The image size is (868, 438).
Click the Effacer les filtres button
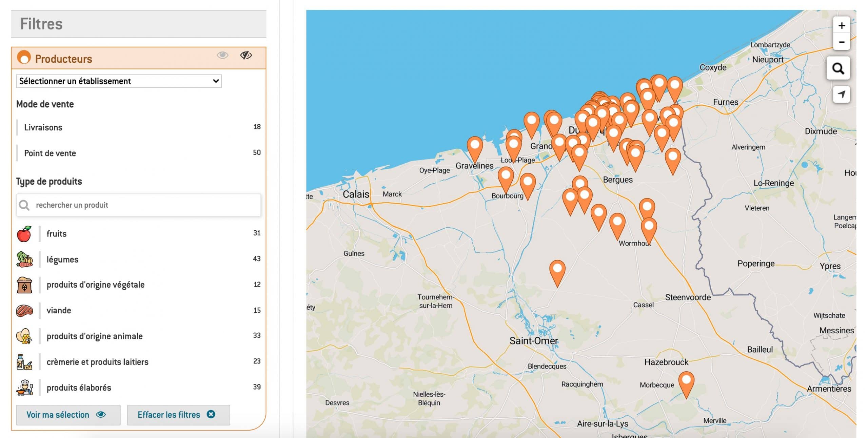pos(178,415)
